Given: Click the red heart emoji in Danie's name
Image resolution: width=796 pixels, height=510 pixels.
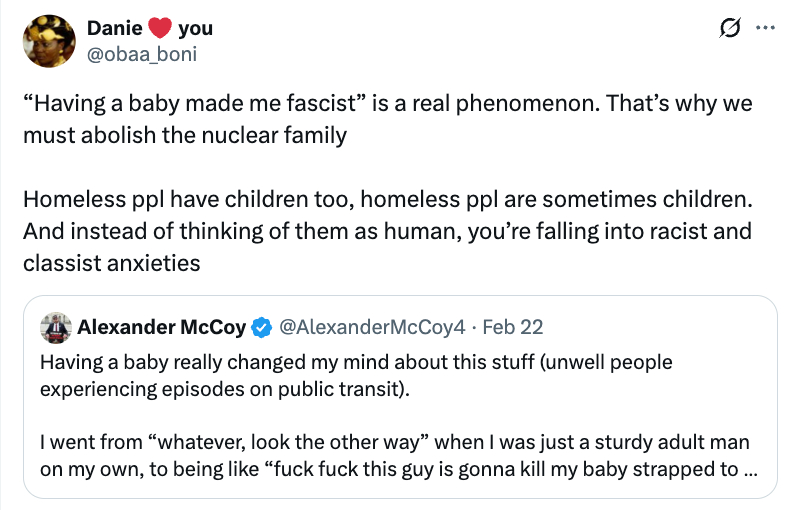Looking at the screenshot, I should 160,28.
